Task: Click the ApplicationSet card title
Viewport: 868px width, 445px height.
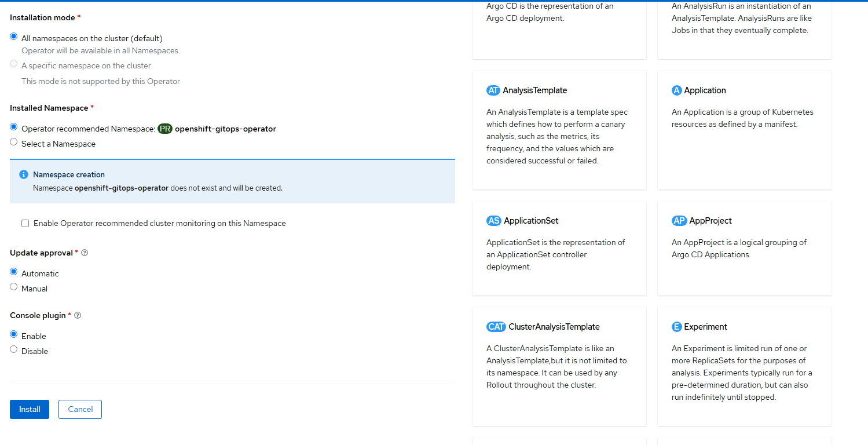Action: click(531, 221)
